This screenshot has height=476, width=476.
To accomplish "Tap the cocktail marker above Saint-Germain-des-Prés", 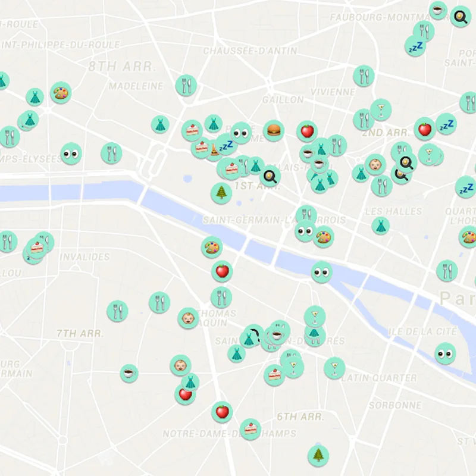I will (x=315, y=317).
